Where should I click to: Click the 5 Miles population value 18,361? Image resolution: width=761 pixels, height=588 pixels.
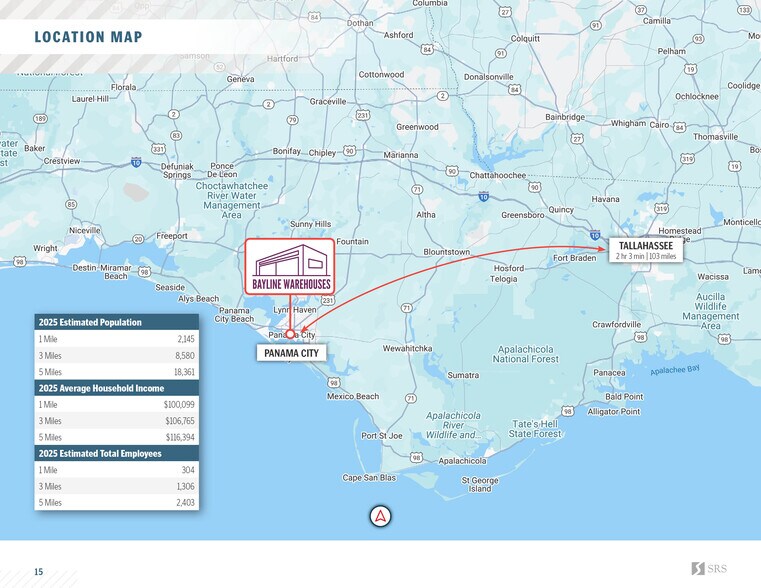[x=184, y=372]
